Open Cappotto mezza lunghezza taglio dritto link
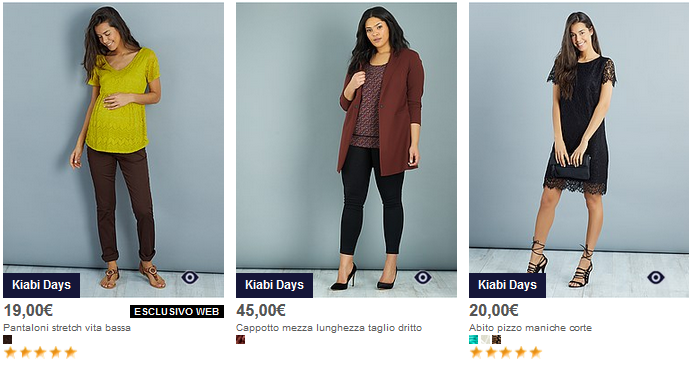 329,328
